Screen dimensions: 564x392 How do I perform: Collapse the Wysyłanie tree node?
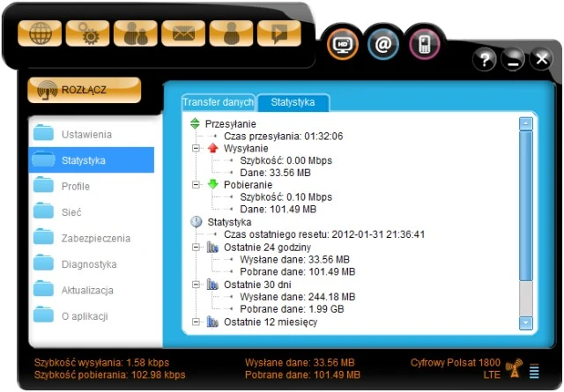[196, 149]
